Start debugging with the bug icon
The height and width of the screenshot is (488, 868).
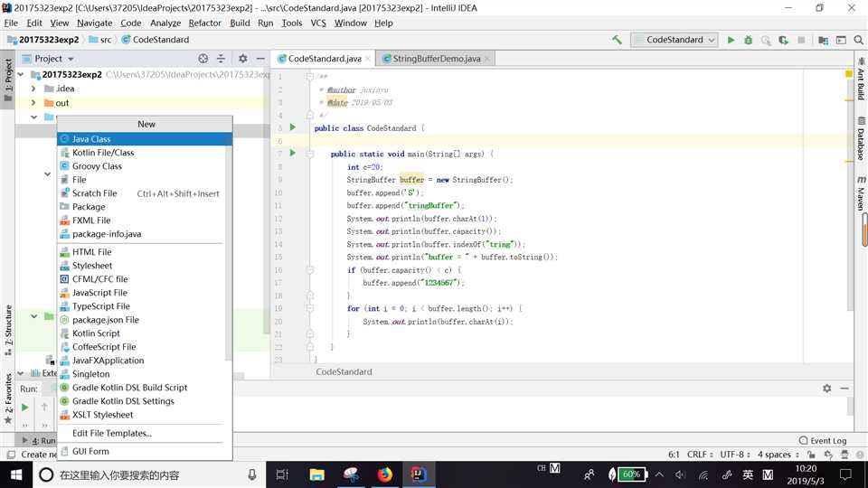[x=749, y=40]
